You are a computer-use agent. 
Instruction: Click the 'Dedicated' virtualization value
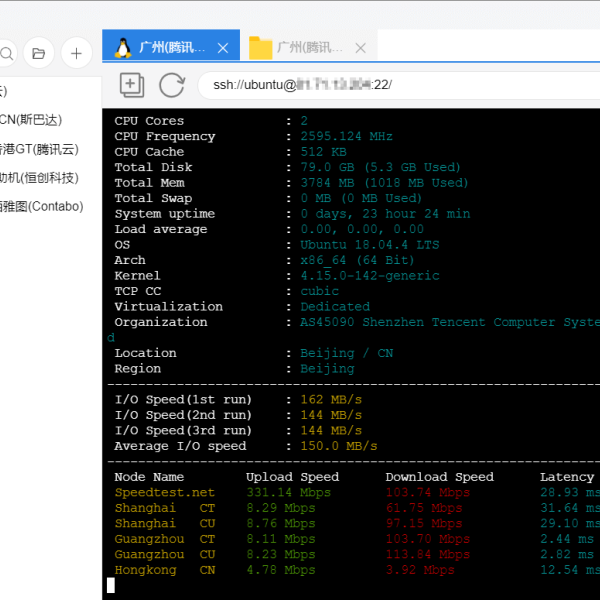(335, 307)
